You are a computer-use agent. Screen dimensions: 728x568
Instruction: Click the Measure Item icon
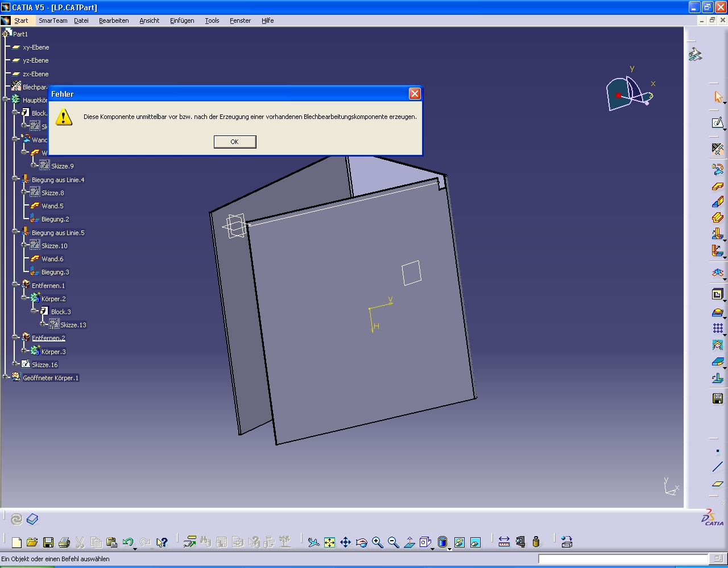[520, 542]
